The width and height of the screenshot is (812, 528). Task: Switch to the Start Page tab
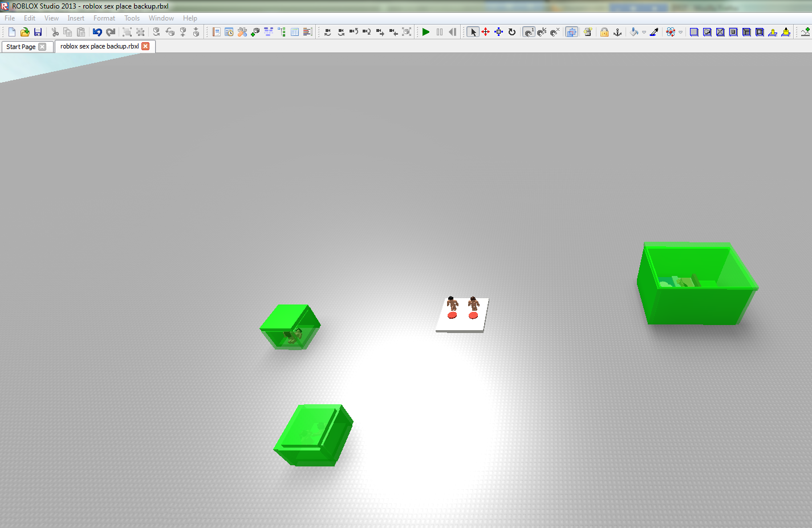[x=21, y=47]
